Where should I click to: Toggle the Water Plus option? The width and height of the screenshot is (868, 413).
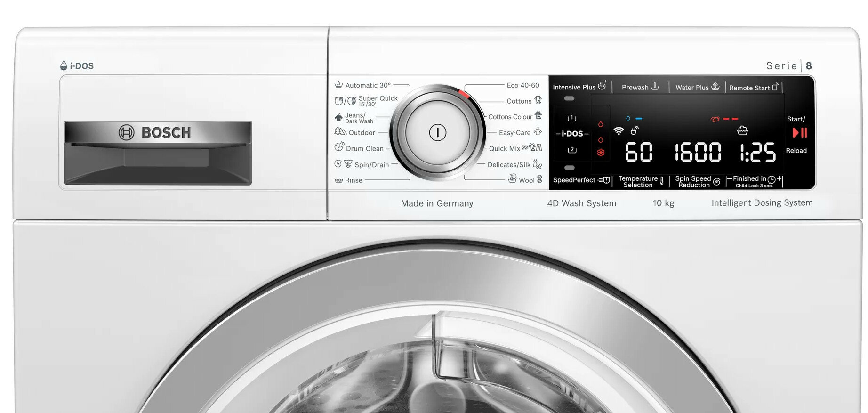[x=697, y=87]
